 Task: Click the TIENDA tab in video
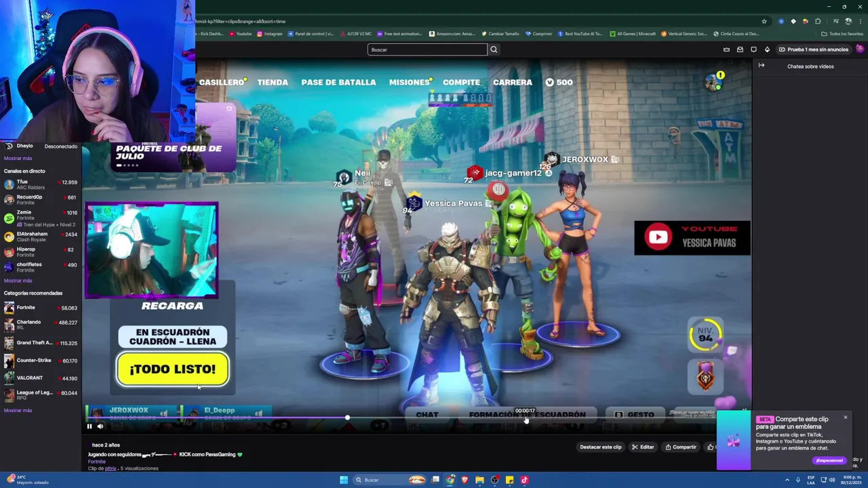point(273,82)
